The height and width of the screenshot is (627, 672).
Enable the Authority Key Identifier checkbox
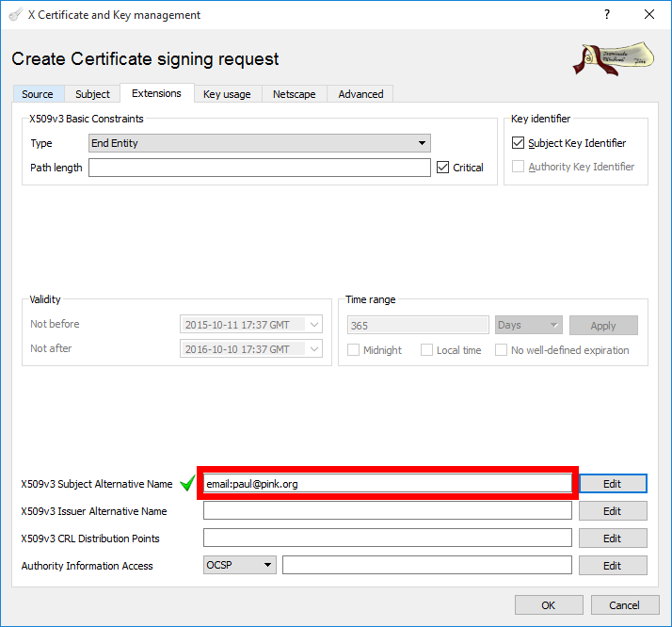[x=518, y=167]
